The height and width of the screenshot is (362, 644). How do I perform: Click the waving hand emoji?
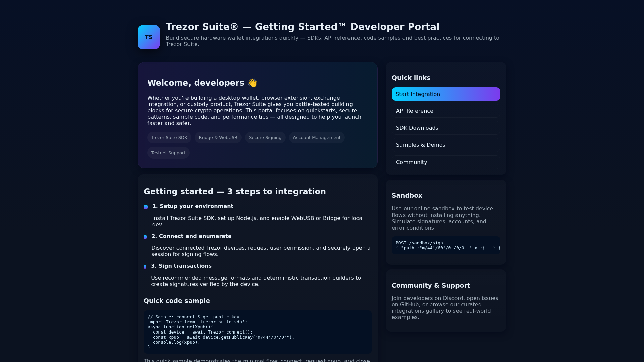(x=252, y=83)
